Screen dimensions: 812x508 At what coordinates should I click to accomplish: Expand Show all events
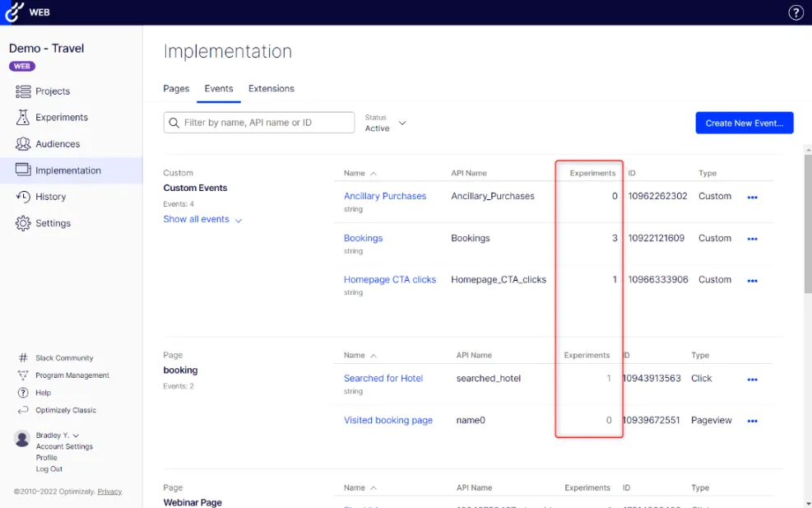[x=202, y=219]
